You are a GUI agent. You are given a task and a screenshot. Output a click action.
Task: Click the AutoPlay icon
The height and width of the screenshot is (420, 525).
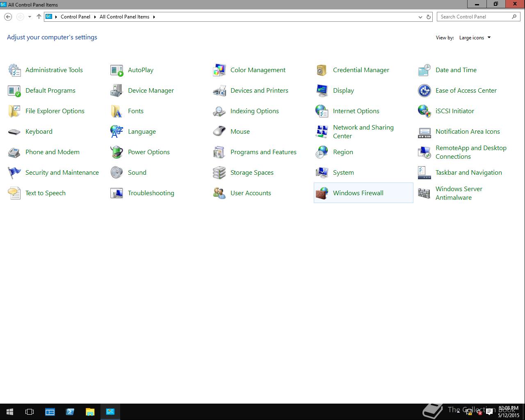pos(117,70)
